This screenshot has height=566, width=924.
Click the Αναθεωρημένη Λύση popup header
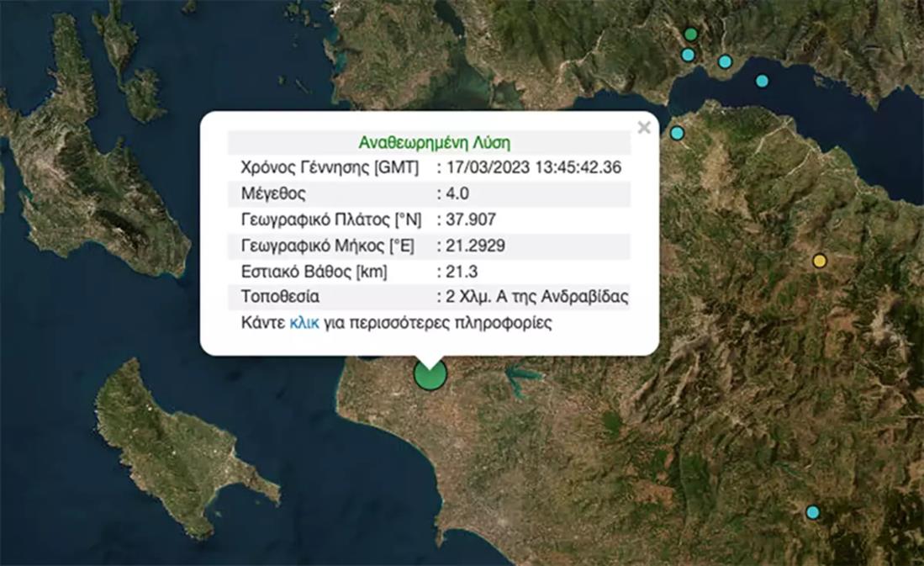click(434, 142)
